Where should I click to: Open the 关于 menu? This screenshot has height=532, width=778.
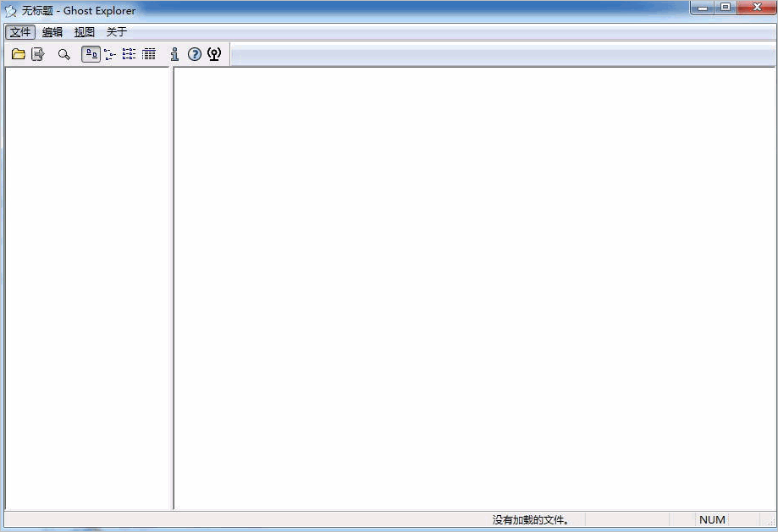117,32
